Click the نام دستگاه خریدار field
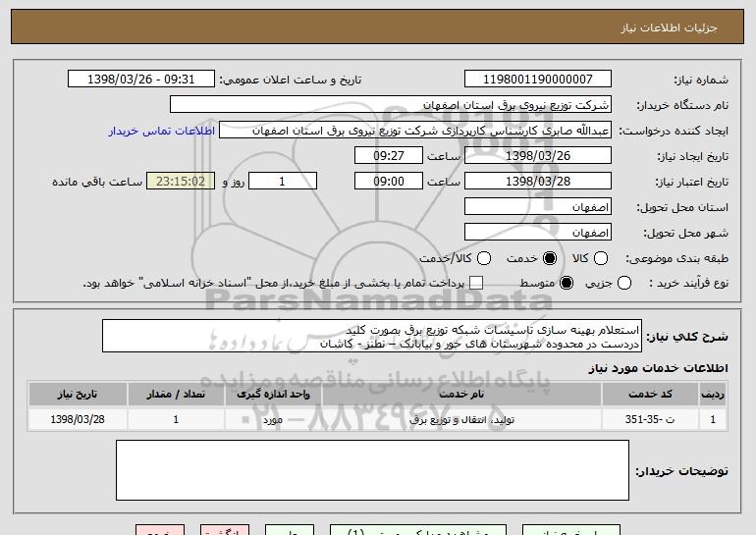 (x=391, y=105)
